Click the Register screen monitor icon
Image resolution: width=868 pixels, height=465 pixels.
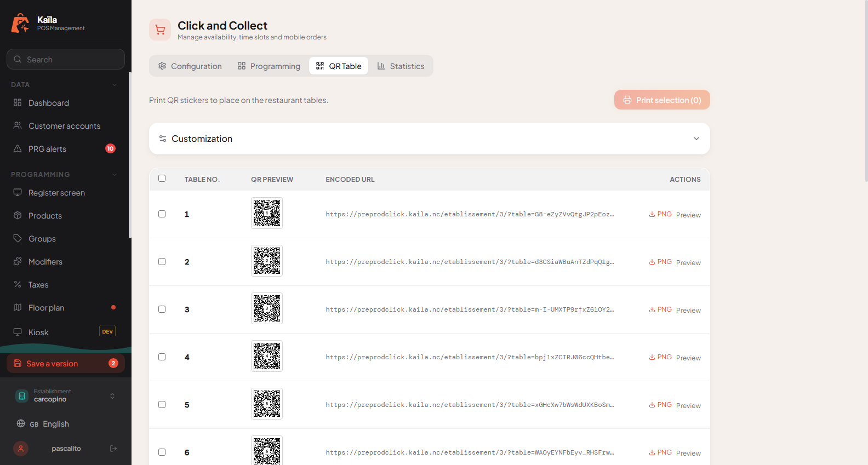18,192
